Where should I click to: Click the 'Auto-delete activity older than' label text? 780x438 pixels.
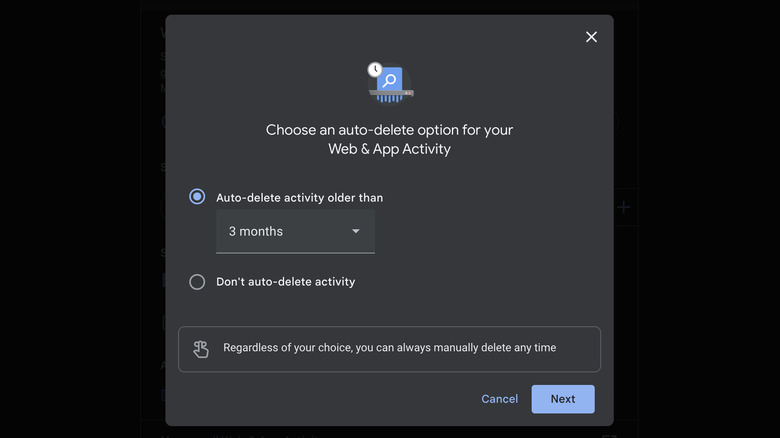click(299, 198)
